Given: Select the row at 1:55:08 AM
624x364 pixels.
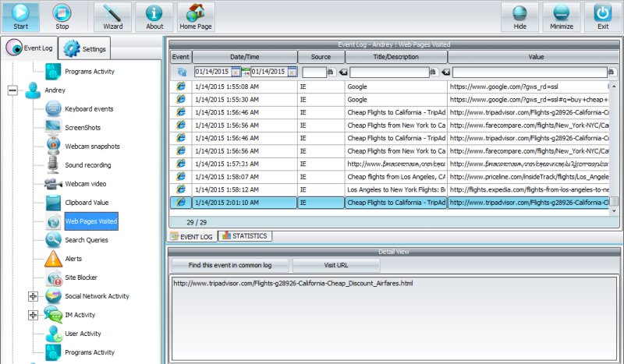Looking at the screenshot, I should click(389, 87).
